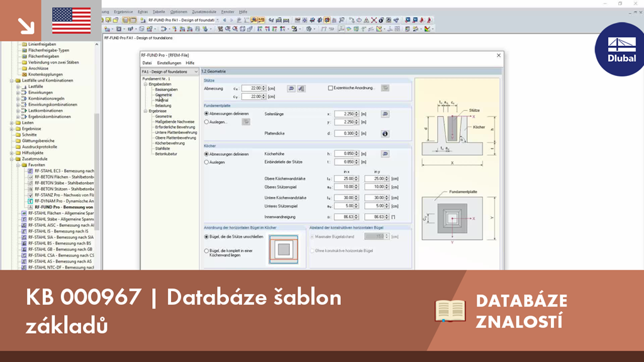Screen dimensions: 644x362
Task: Click the Plattendicke d input field
Action: [344, 133]
